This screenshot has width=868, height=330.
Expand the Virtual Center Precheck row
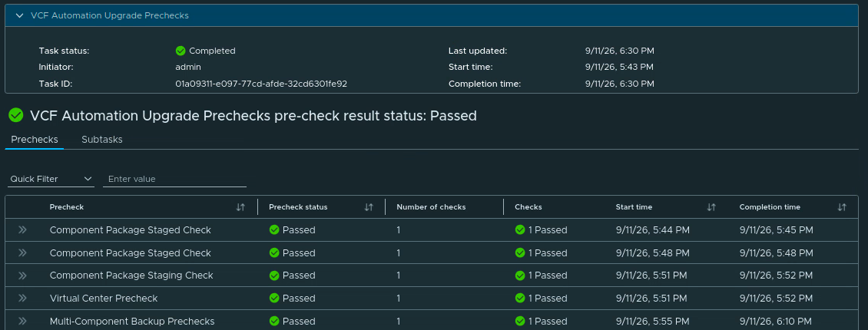click(x=22, y=298)
